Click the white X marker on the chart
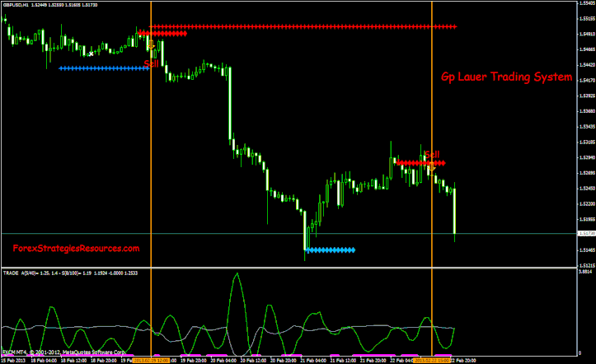Viewport: 596px width, 364px height. click(x=92, y=54)
